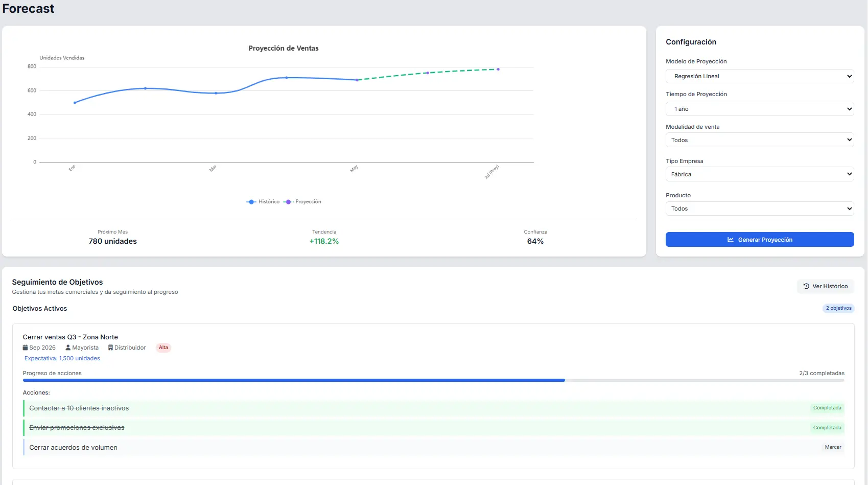Mark 'Cerrar acuerdos de volumen' as done
The height and width of the screenshot is (485, 868).
(x=832, y=447)
